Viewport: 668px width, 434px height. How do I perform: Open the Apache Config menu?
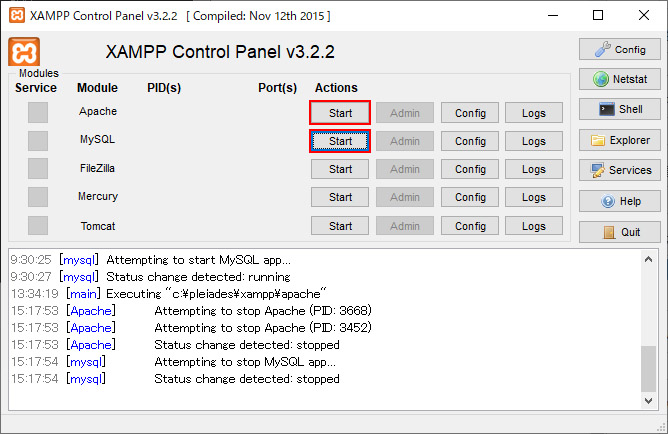click(470, 113)
